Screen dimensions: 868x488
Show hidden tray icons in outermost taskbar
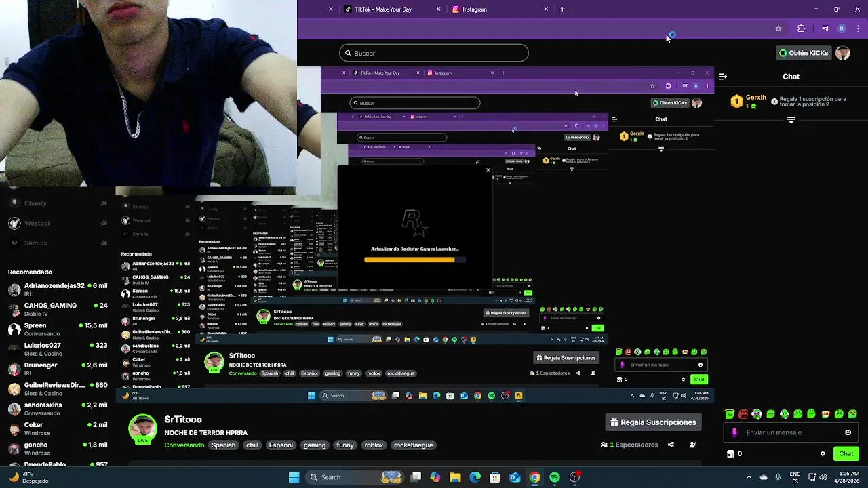[x=749, y=477]
